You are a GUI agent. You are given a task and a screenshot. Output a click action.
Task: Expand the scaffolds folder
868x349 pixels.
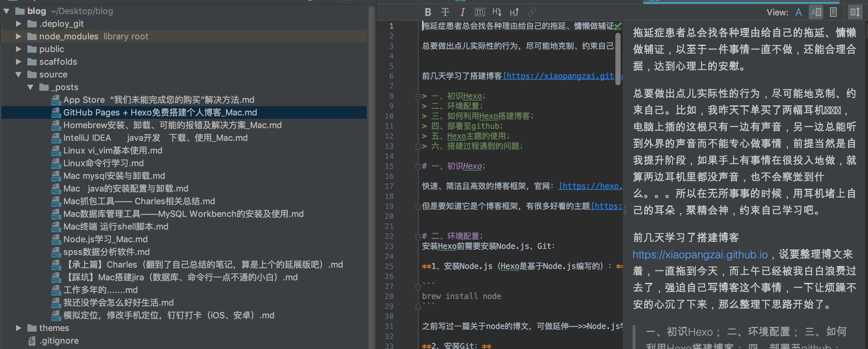19,62
